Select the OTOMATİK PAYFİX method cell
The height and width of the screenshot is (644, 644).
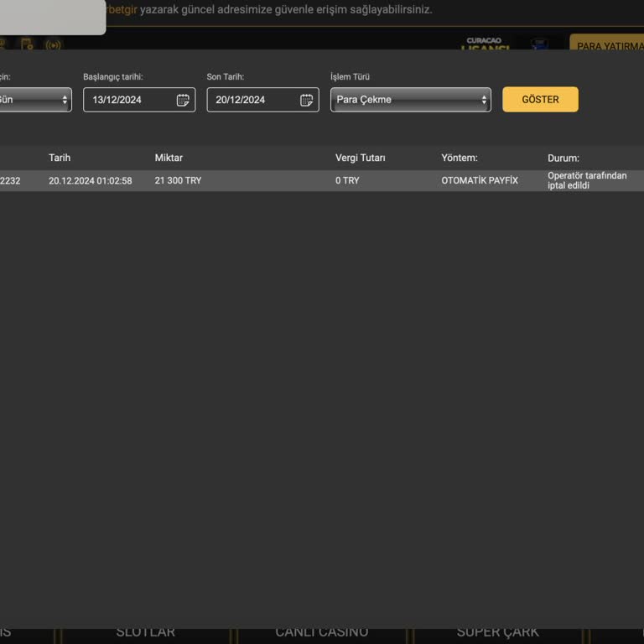point(480,181)
